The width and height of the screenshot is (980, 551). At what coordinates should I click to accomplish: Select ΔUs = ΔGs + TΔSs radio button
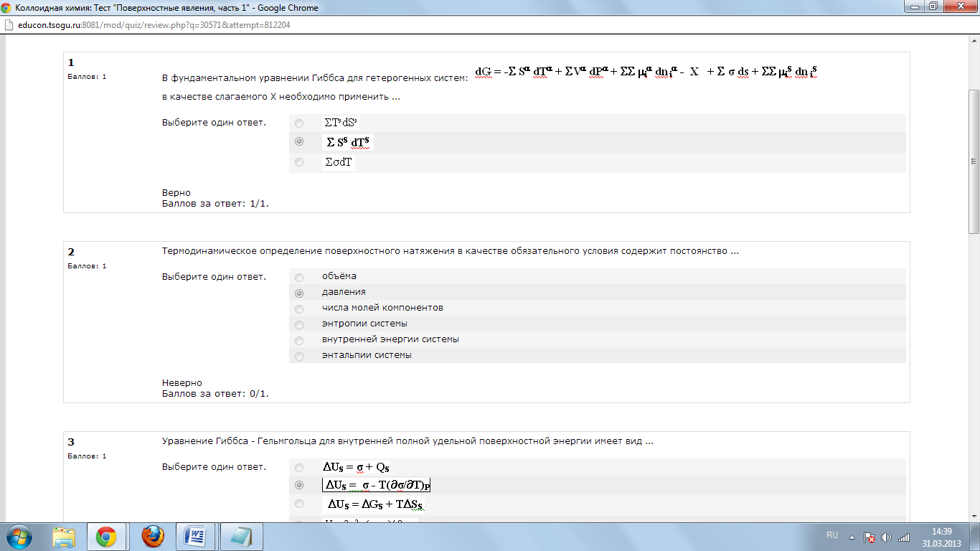click(299, 504)
